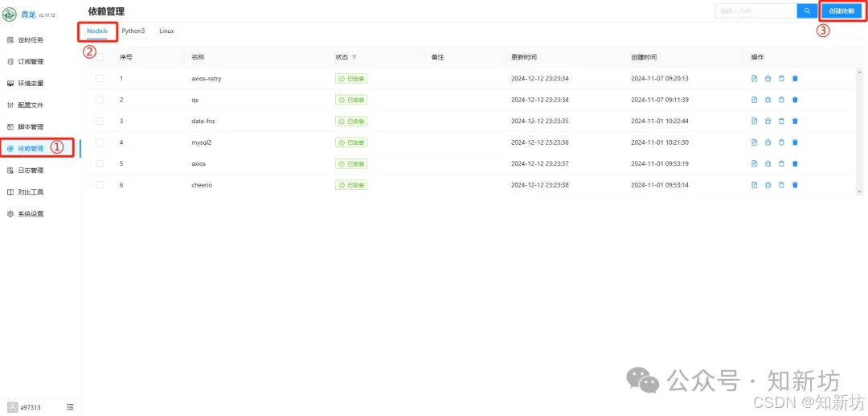Viewport: 868px width, 416px height.
Task: View install log for axios row
Action: (754, 163)
